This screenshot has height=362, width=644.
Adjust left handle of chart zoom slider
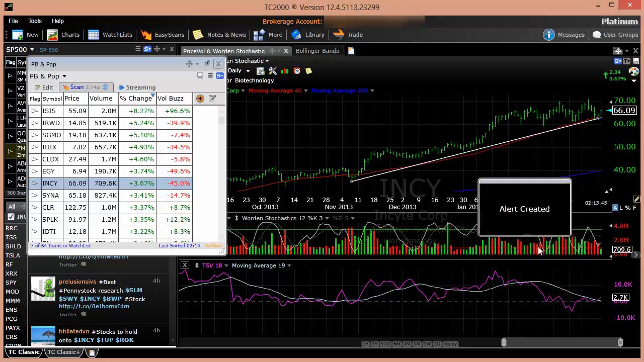[504, 342]
